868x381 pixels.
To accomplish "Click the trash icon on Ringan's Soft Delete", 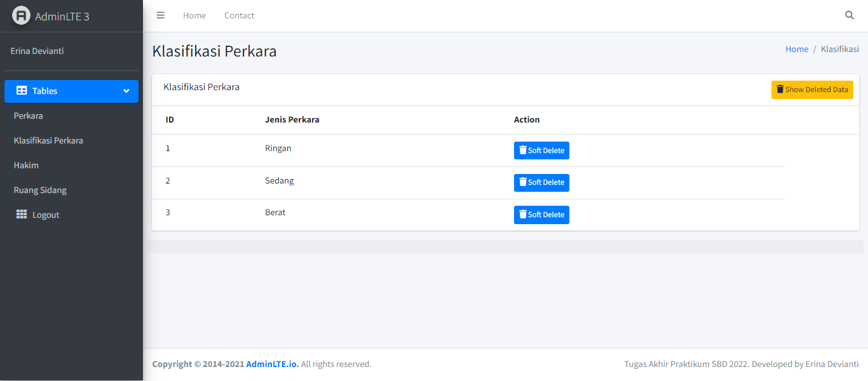I will 523,150.
